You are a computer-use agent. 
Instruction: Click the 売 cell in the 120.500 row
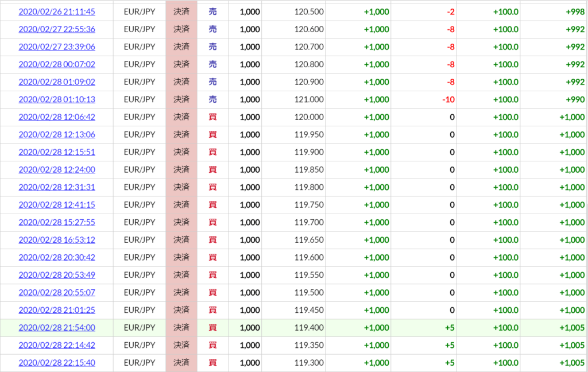click(x=212, y=11)
